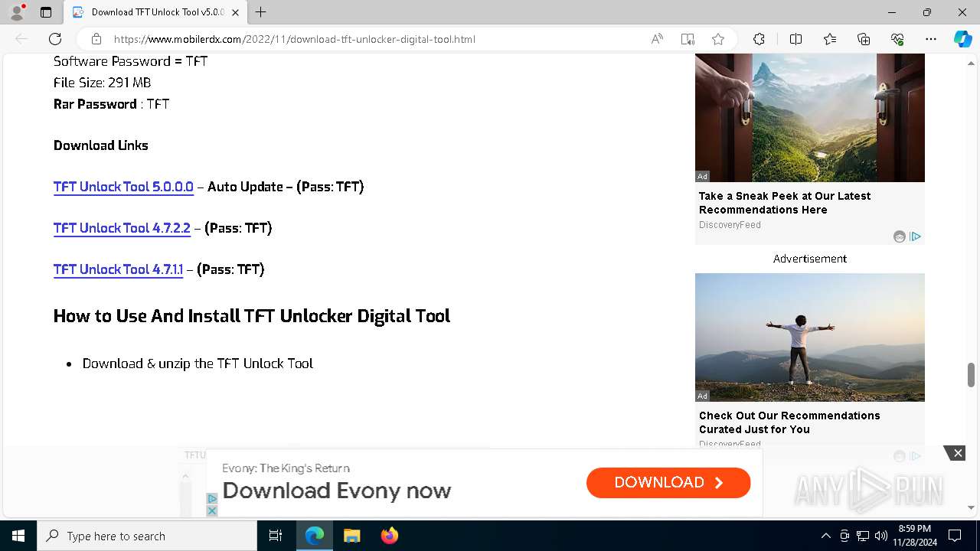Select the Download Links heading text
Viewport: 980px width, 551px height.
pyautogui.click(x=101, y=145)
